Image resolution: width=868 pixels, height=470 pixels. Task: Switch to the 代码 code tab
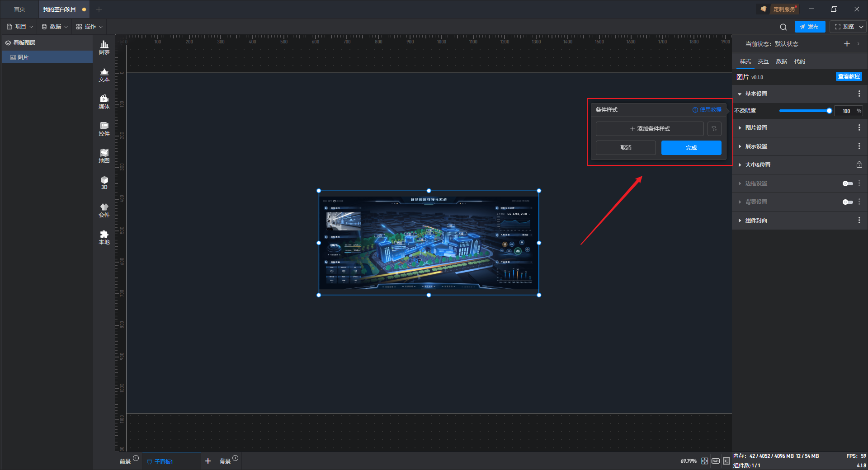pyautogui.click(x=799, y=61)
